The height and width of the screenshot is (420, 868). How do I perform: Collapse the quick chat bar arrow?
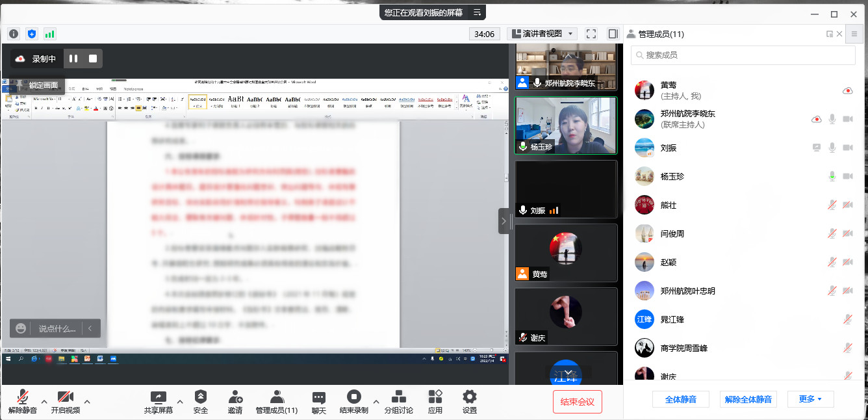coord(90,328)
